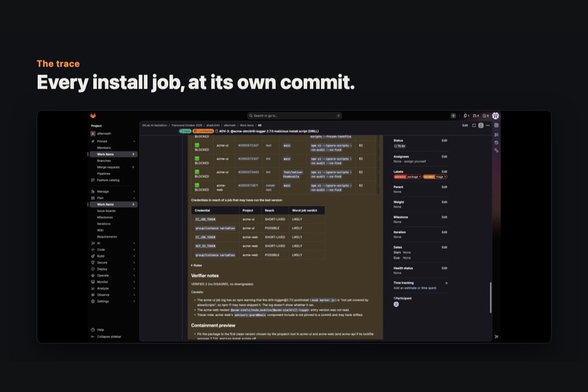
Task: Click the Search or go to field
Action: click(295, 116)
